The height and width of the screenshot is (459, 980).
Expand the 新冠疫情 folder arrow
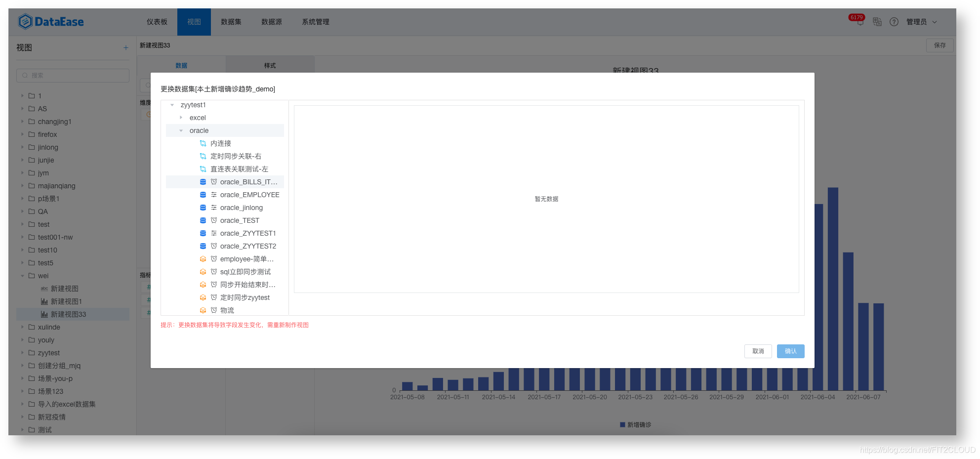click(x=22, y=417)
